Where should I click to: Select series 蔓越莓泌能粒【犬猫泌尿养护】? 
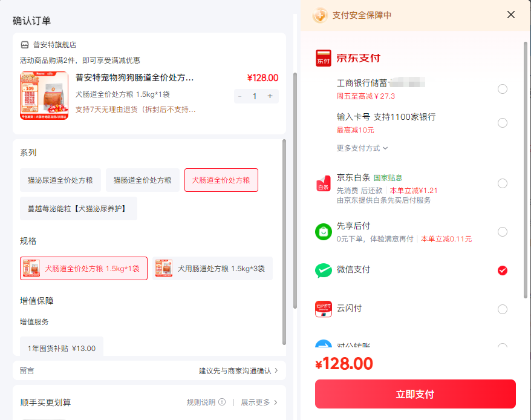coord(79,208)
